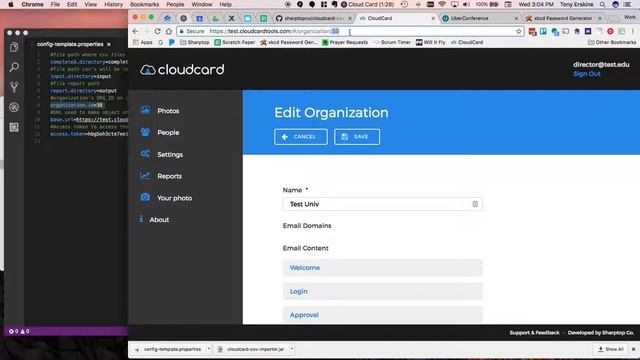
Task: Open Debug icon in VS Code sidebar
Action: point(14,107)
